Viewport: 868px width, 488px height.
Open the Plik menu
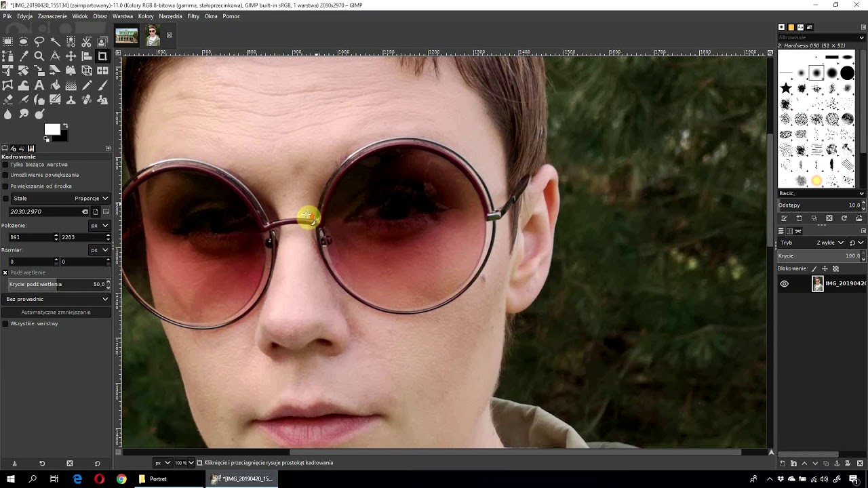coord(7,16)
